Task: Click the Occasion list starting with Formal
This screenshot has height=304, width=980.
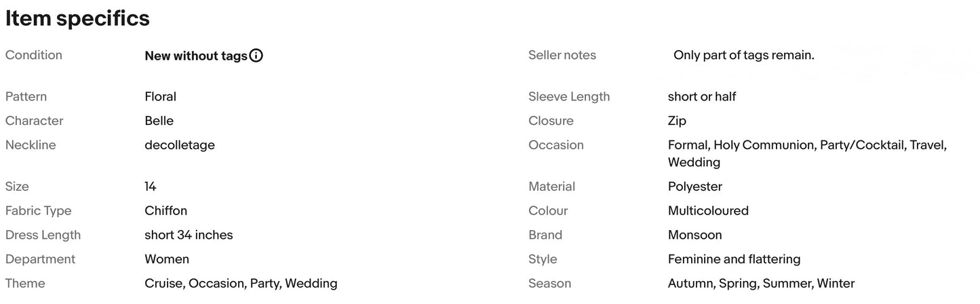Action: [x=807, y=153]
